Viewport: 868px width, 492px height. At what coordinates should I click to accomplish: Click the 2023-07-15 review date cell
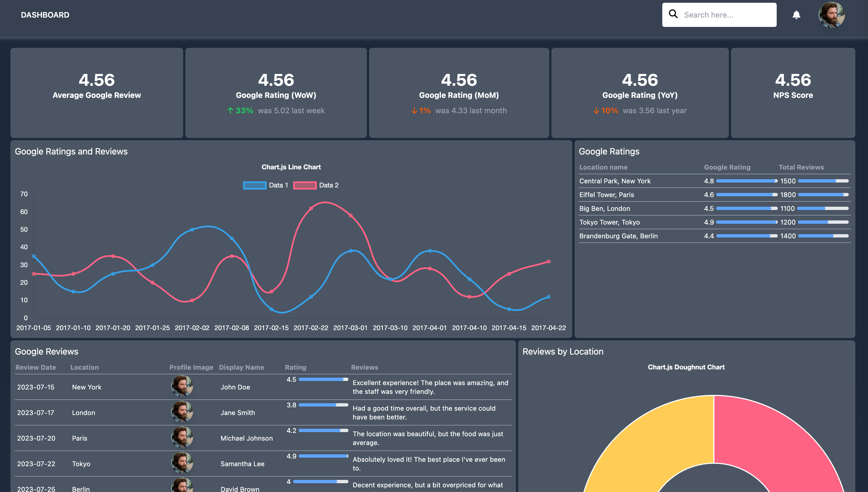(x=35, y=387)
